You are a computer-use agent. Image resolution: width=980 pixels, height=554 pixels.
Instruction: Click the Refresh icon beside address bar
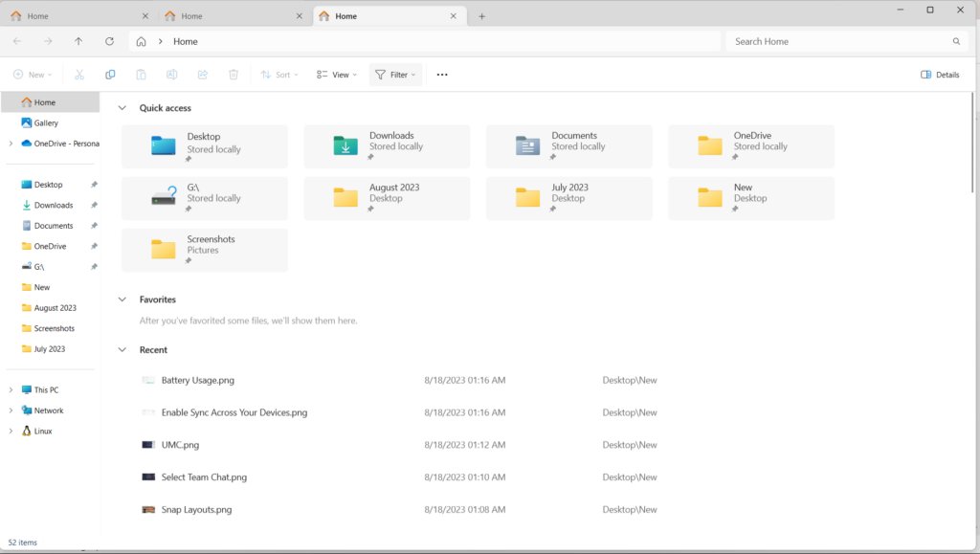109,42
